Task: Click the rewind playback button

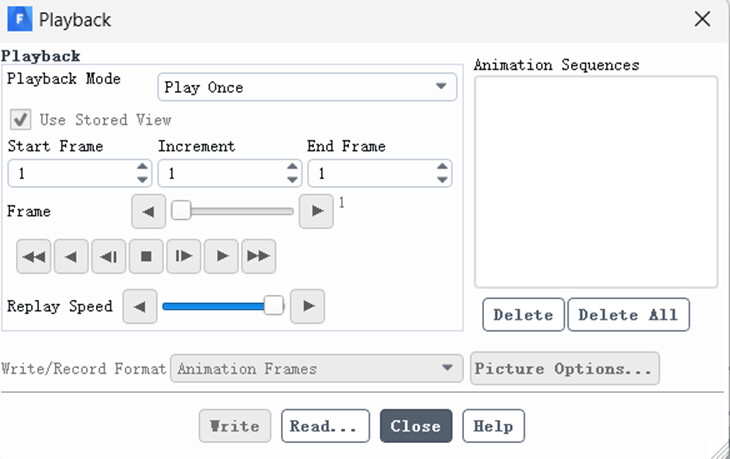Action: coord(34,257)
